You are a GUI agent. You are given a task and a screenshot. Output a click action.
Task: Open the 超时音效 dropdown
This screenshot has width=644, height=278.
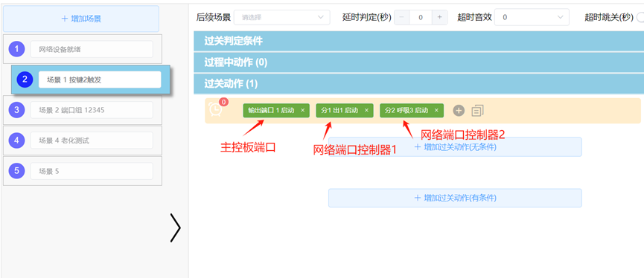tap(532, 17)
